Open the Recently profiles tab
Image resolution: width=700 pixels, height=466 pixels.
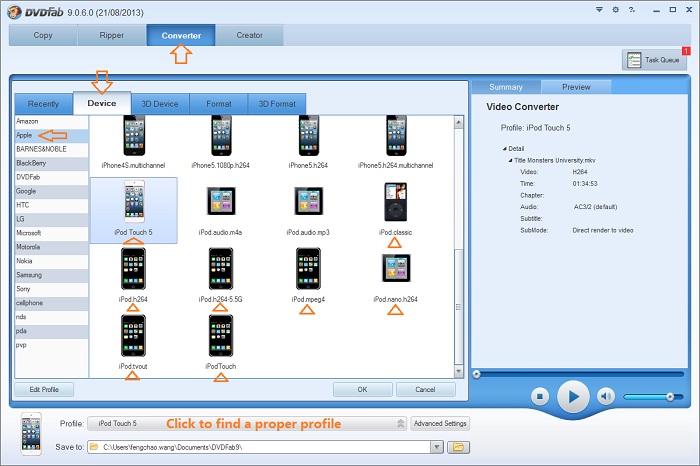pos(43,104)
